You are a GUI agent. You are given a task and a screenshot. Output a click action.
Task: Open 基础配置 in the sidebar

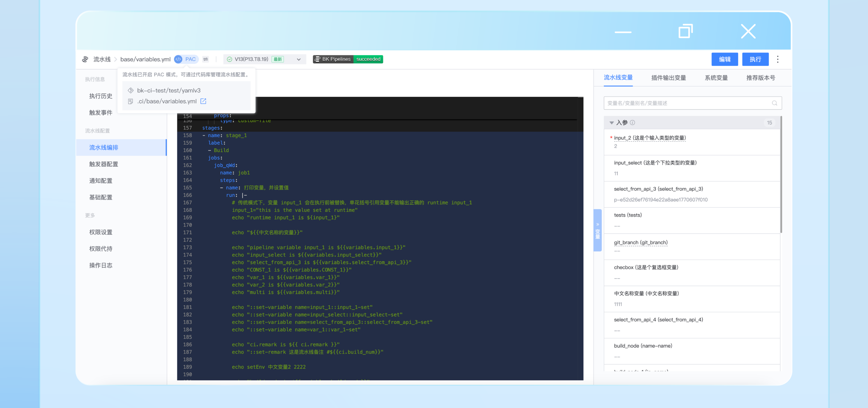pos(101,198)
